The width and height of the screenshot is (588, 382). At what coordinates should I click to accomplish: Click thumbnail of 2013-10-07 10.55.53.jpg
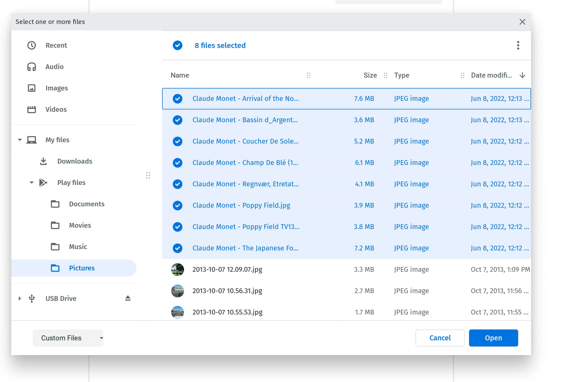[177, 312]
